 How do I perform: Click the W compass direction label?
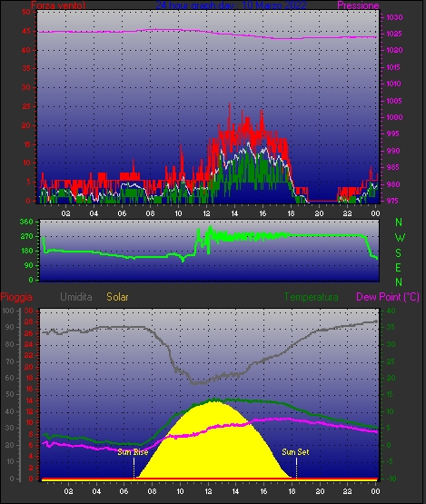400,238
